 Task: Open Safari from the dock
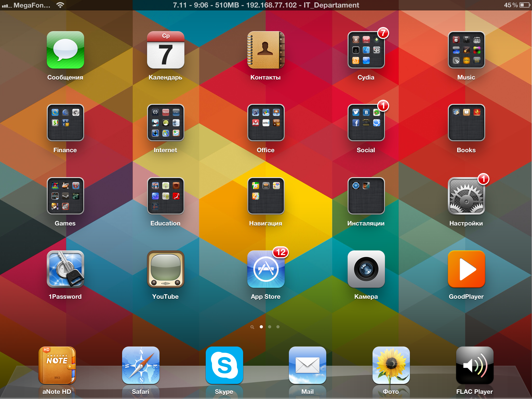coord(141,365)
